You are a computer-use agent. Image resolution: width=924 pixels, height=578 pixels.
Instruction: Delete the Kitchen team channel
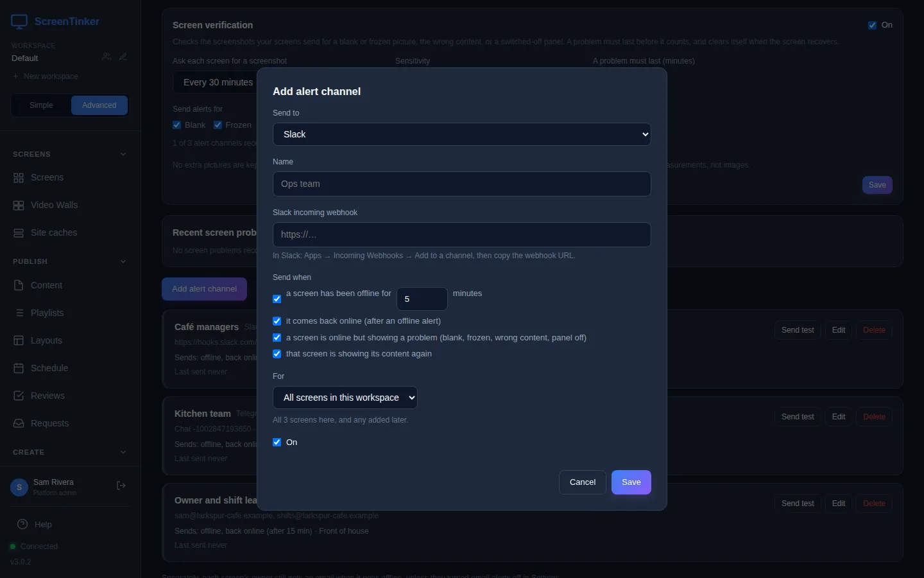(x=874, y=417)
